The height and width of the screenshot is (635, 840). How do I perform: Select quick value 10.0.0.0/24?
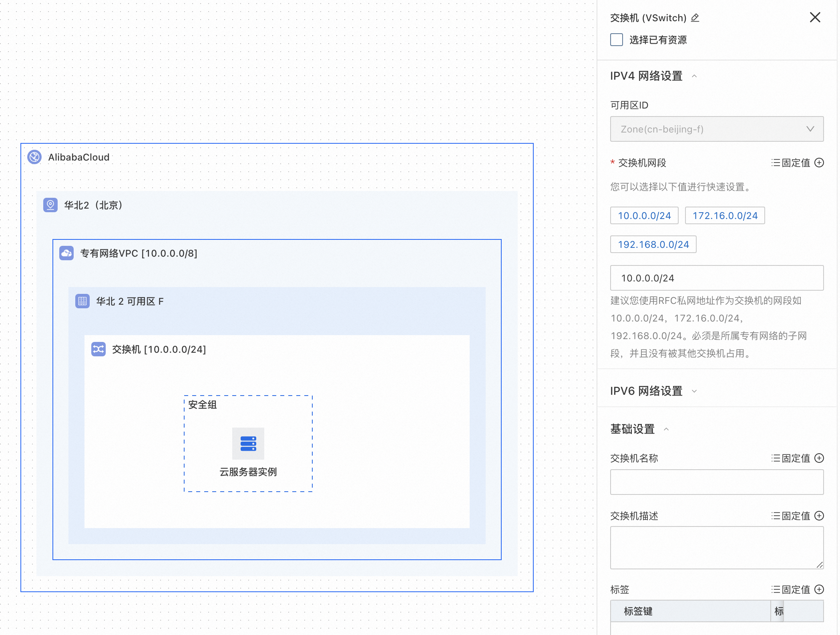pos(644,215)
